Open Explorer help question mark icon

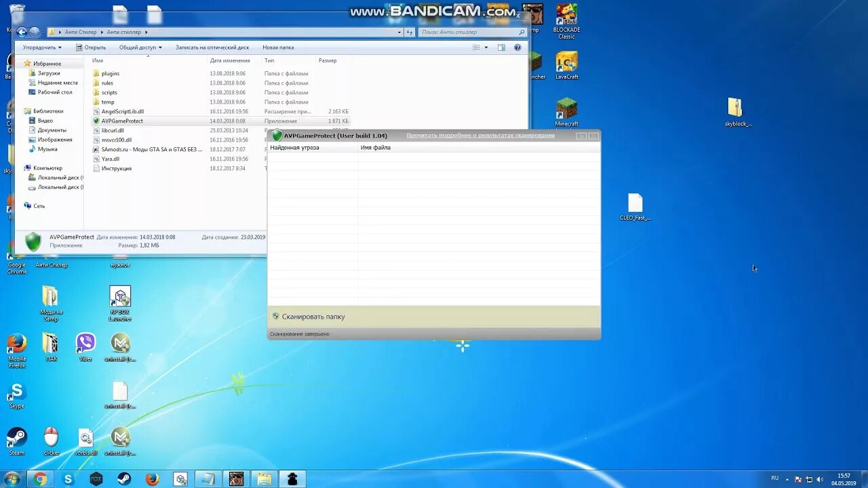pyautogui.click(x=517, y=47)
